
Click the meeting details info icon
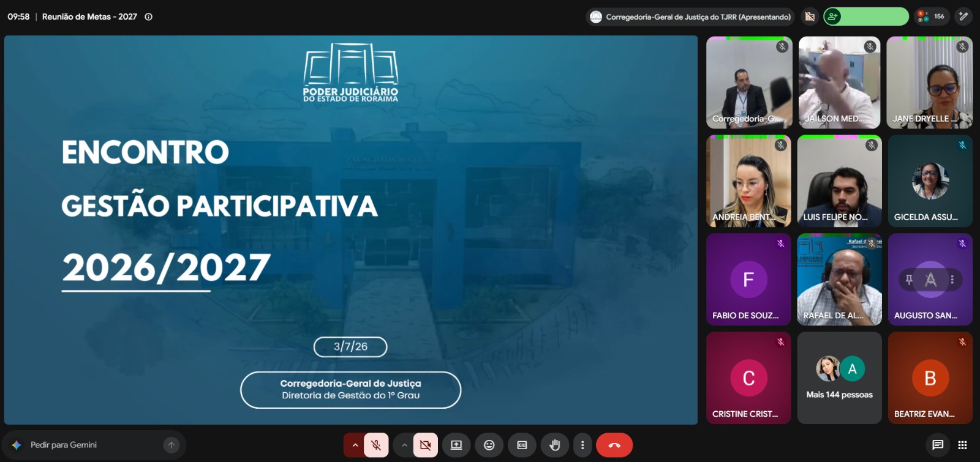[148, 17]
